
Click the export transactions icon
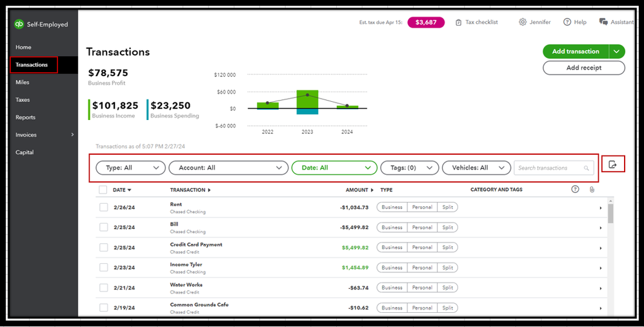point(612,164)
